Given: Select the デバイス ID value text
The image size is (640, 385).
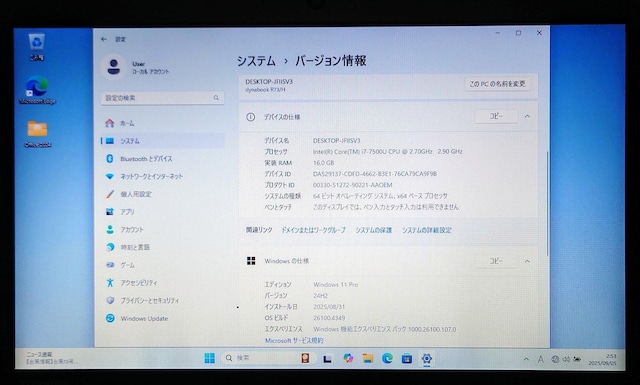Looking at the screenshot, I should [x=375, y=174].
